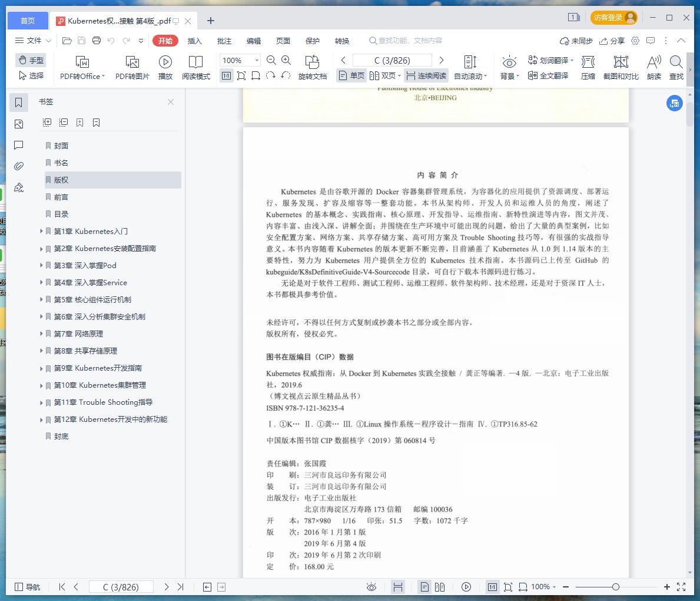Rotate the page clockwise
700x601 pixels.
click(271, 76)
